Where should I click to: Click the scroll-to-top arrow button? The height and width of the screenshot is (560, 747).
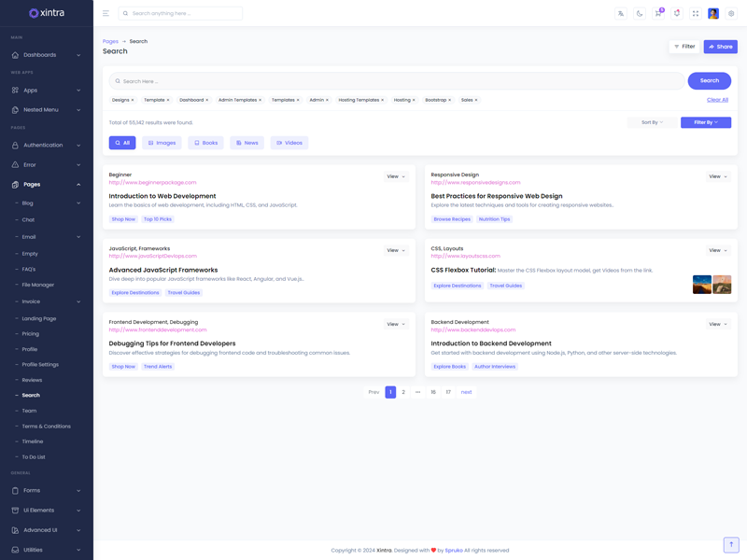pos(731,544)
